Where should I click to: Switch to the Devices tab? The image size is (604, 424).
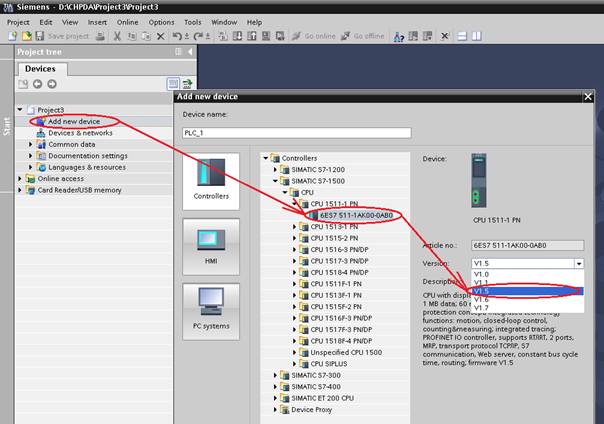click(x=40, y=68)
